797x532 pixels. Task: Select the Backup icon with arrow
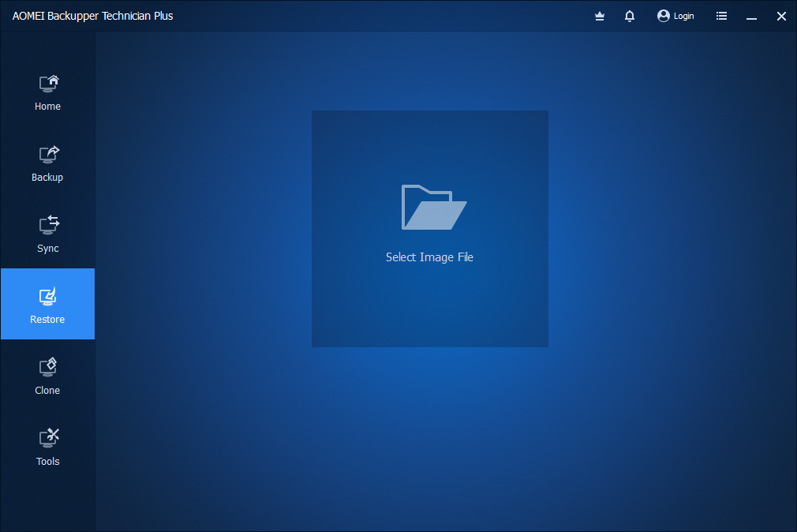(49, 154)
